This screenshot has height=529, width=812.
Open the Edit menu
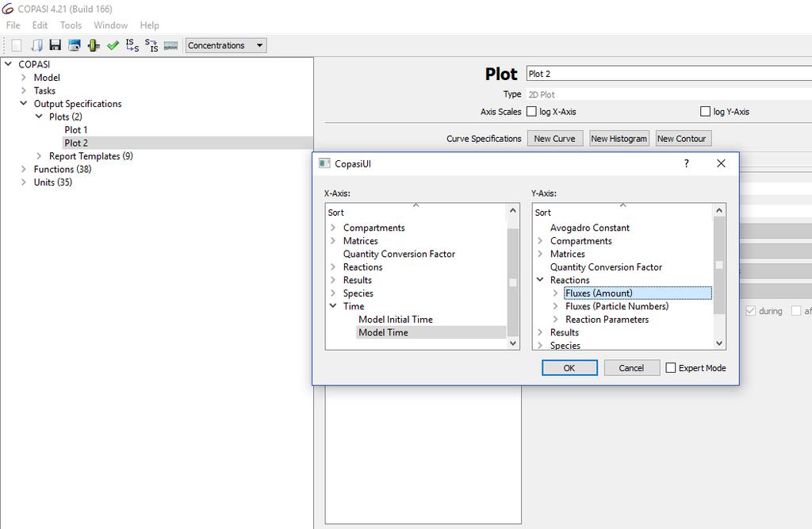point(40,25)
